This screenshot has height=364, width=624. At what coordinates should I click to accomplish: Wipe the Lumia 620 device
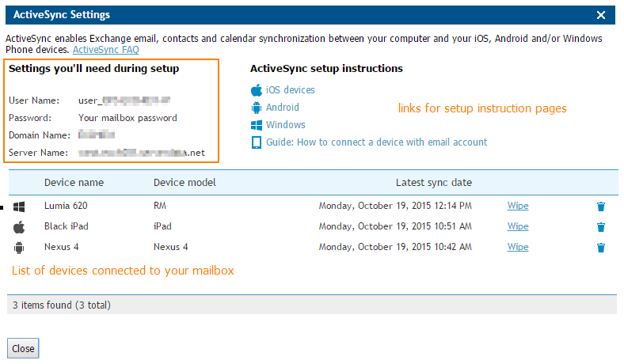[x=517, y=206]
